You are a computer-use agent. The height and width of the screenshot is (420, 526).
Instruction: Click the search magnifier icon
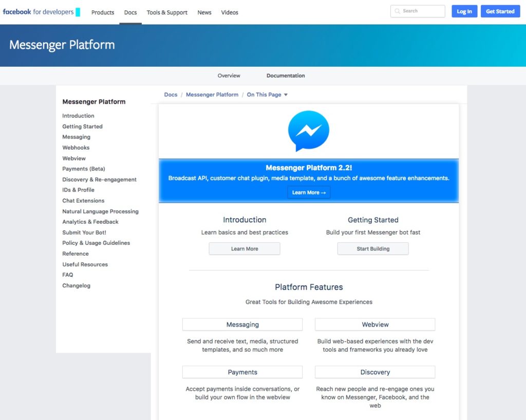tap(398, 11)
